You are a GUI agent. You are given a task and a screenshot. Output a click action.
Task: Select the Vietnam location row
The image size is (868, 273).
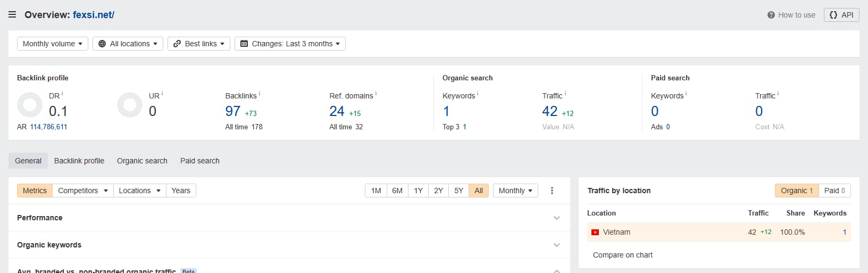(719, 232)
